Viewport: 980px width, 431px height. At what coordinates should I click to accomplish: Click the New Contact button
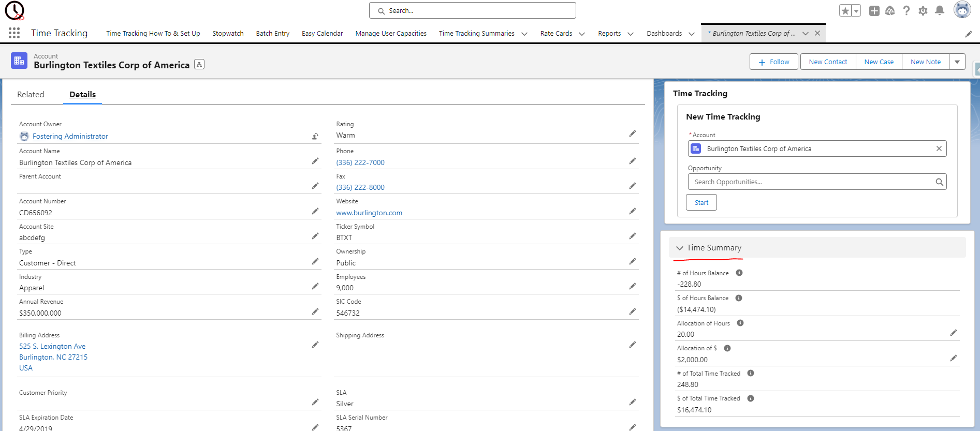click(828, 62)
